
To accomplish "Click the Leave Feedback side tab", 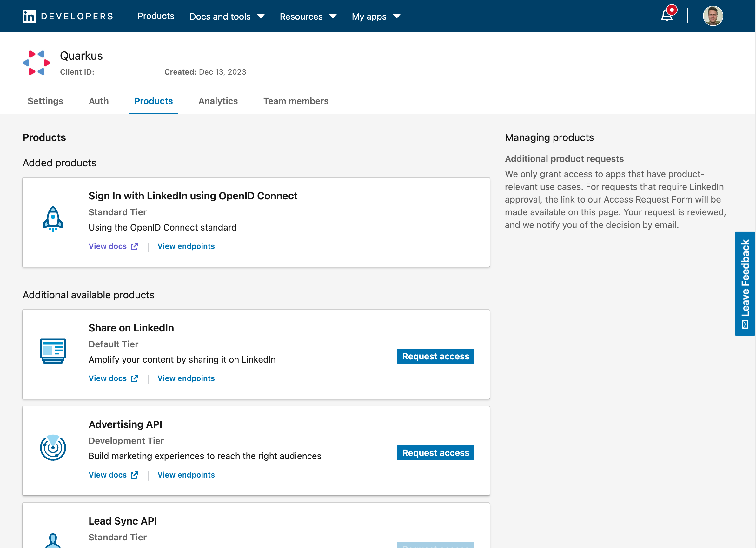I will point(746,284).
